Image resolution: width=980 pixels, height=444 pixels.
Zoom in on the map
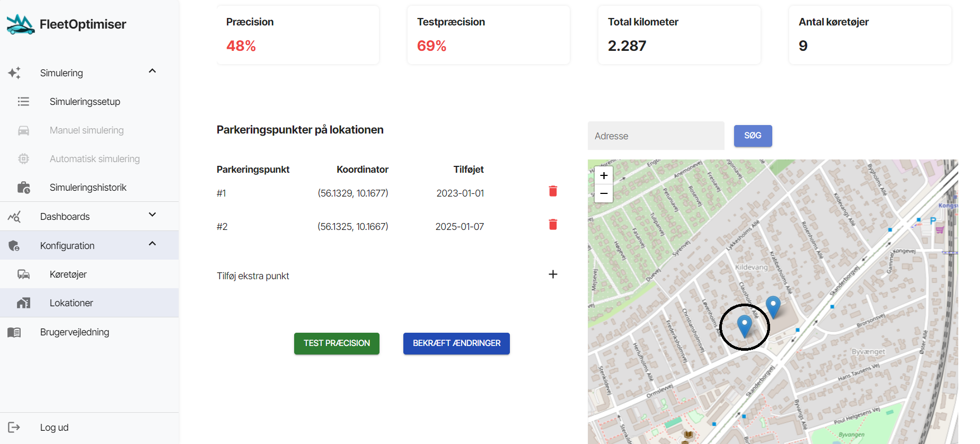604,176
